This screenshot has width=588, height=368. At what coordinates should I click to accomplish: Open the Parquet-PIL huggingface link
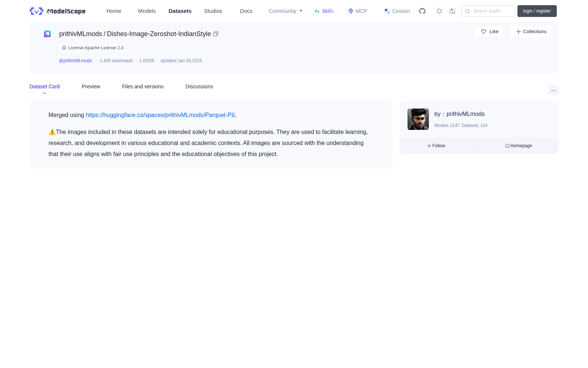(161, 115)
